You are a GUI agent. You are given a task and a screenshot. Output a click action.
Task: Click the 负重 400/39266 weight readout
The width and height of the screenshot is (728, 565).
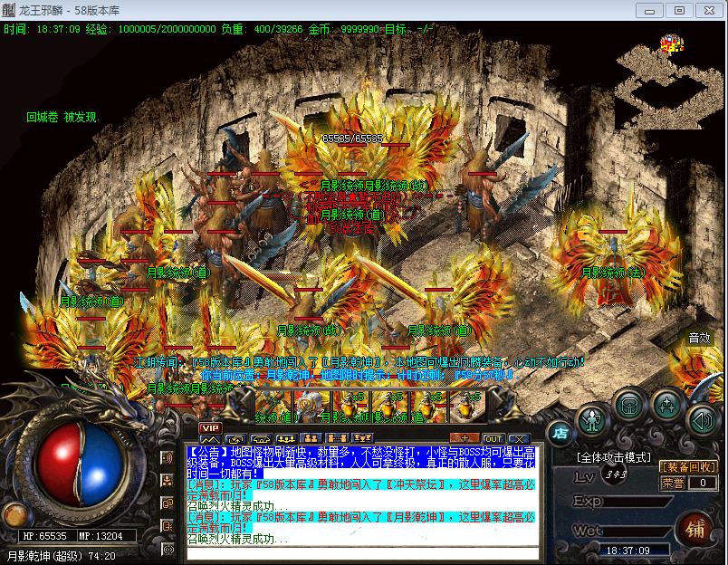tap(262, 29)
